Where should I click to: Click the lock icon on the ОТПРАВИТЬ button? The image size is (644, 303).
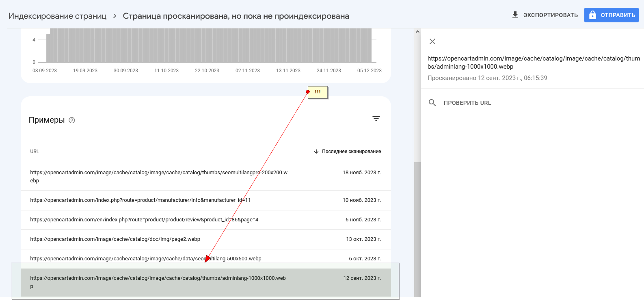coord(593,15)
